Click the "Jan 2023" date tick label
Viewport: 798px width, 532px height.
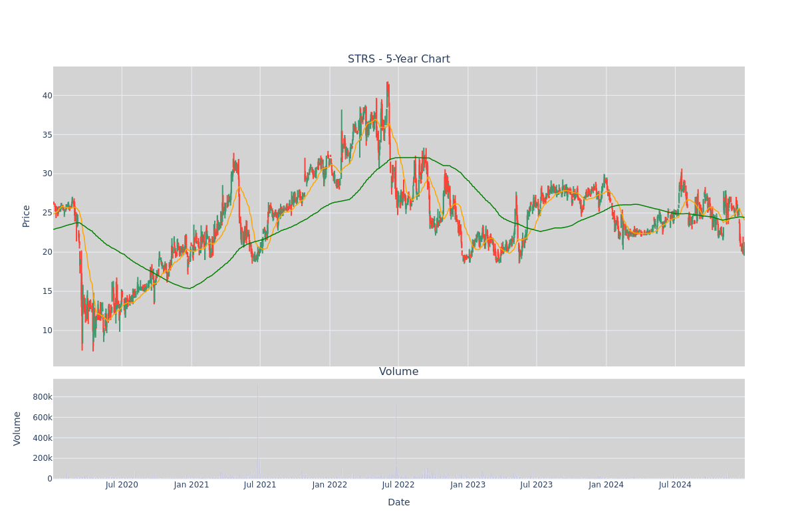click(x=467, y=485)
